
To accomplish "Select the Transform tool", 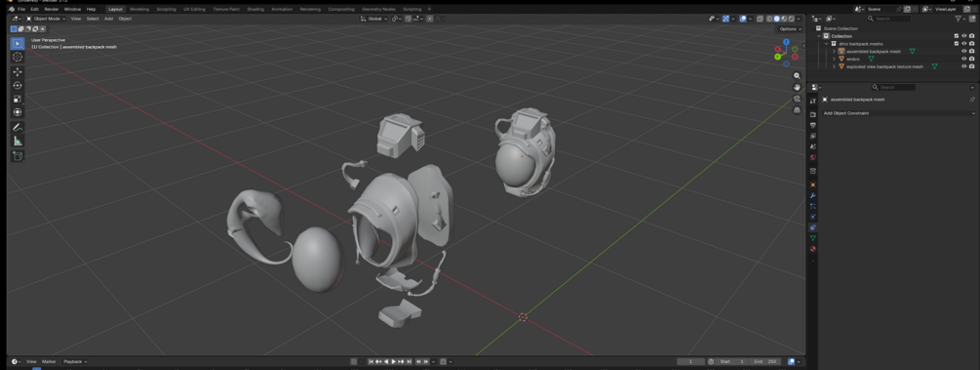I will tap(18, 112).
